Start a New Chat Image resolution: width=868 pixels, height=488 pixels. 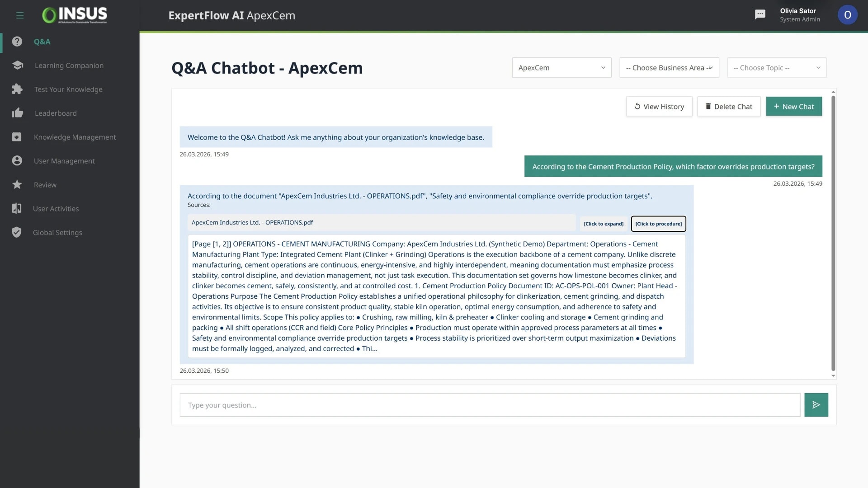[794, 107]
